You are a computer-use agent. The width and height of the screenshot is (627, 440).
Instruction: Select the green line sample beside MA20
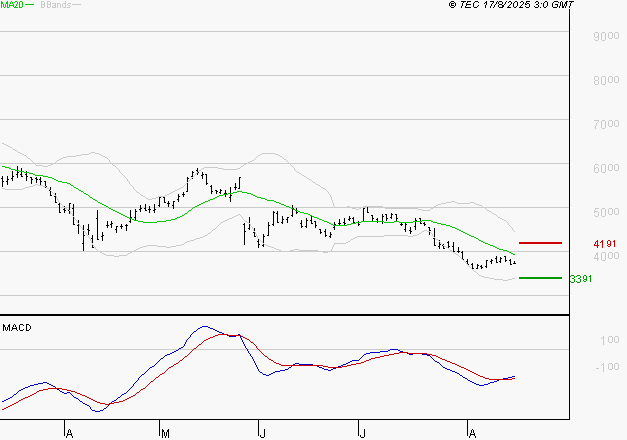(30, 6)
